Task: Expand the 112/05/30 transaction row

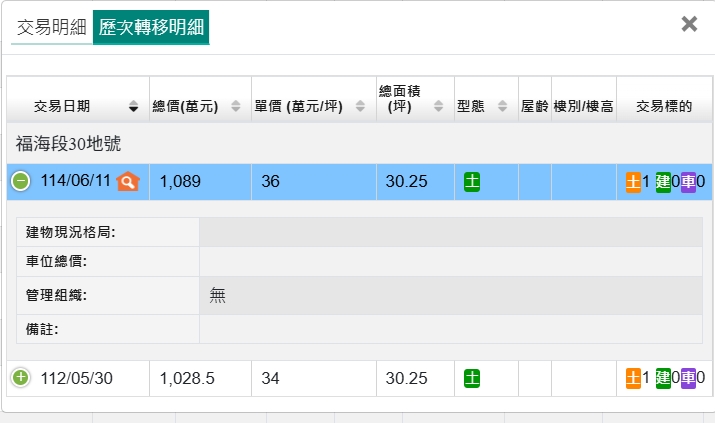Action: 20,378
